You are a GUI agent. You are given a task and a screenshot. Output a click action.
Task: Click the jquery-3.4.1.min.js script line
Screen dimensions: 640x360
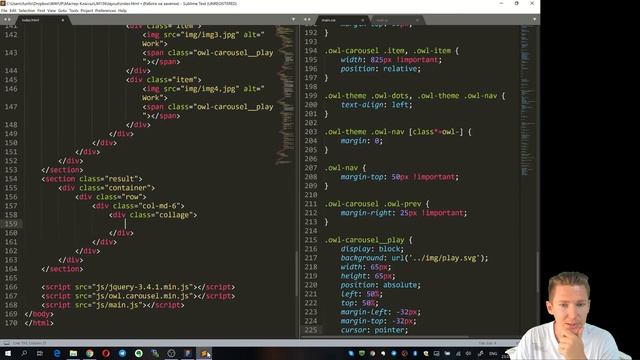click(x=138, y=287)
